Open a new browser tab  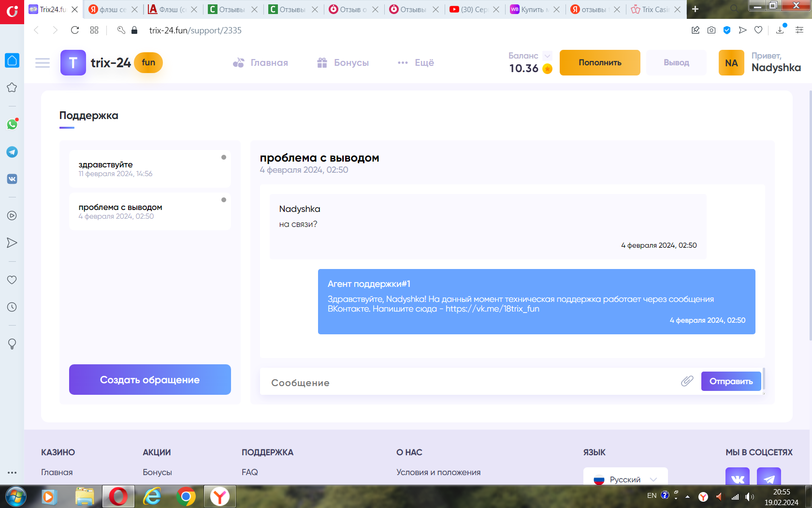tap(695, 9)
